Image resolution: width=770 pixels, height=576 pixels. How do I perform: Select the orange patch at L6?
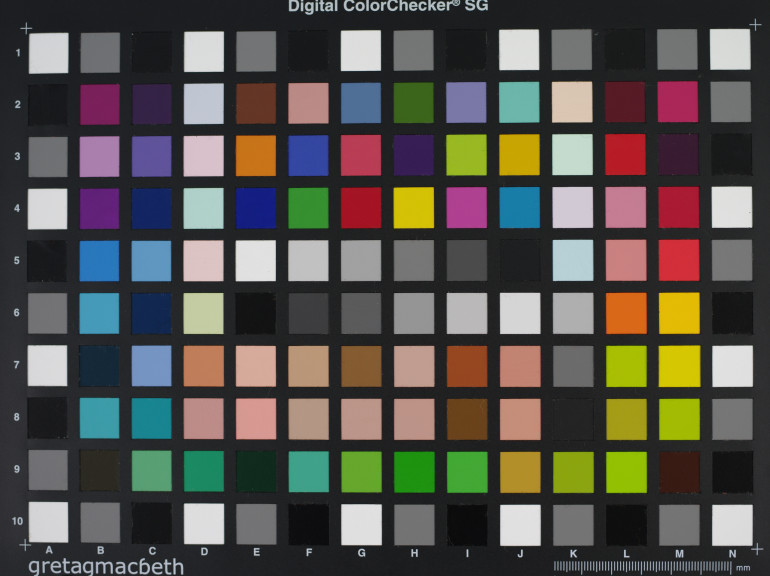click(626, 313)
